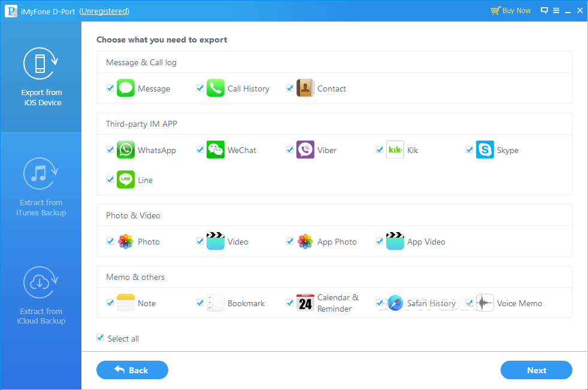
Task: Click the Contact address book icon
Action: click(x=305, y=89)
